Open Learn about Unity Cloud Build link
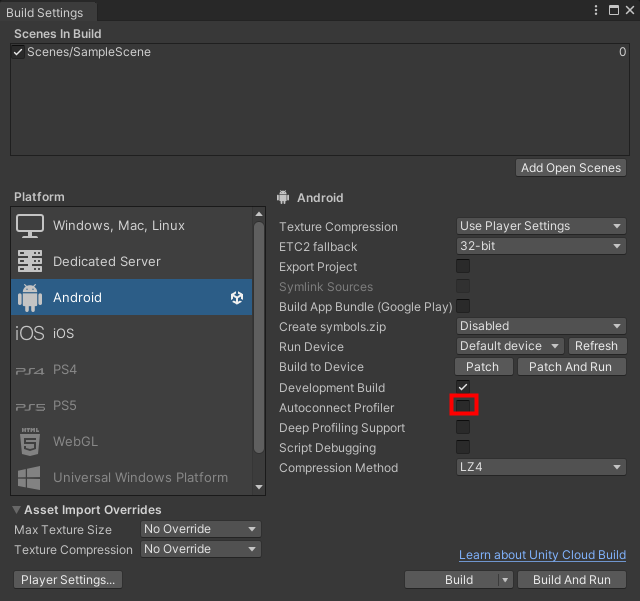The image size is (640, 601). 542,555
